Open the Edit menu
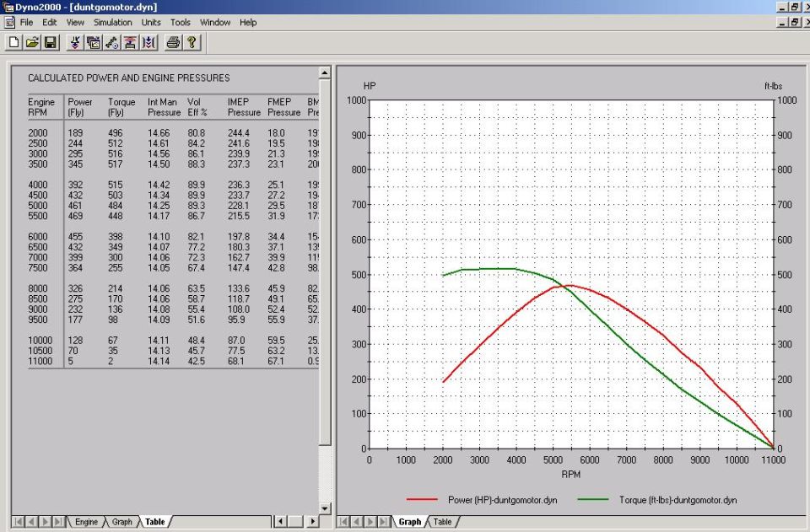 point(50,22)
